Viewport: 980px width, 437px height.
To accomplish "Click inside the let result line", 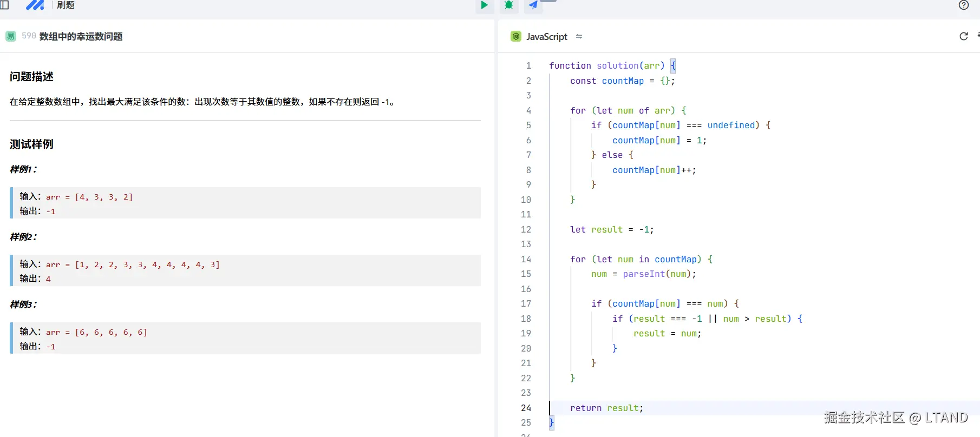I will pos(612,229).
